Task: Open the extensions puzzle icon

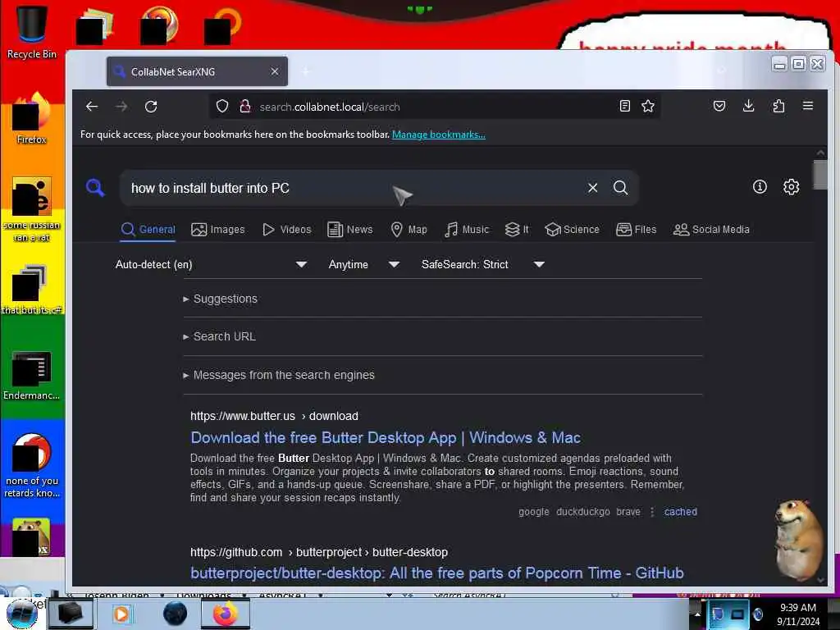Action: pyautogui.click(x=779, y=106)
